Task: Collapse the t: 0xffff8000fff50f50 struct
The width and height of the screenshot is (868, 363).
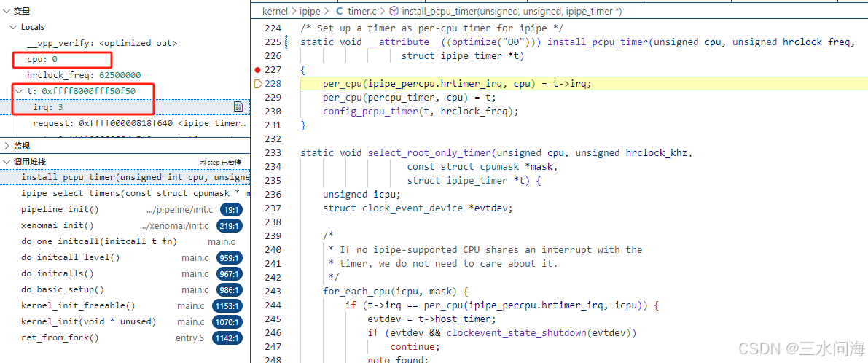Action: pyautogui.click(x=20, y=90)
